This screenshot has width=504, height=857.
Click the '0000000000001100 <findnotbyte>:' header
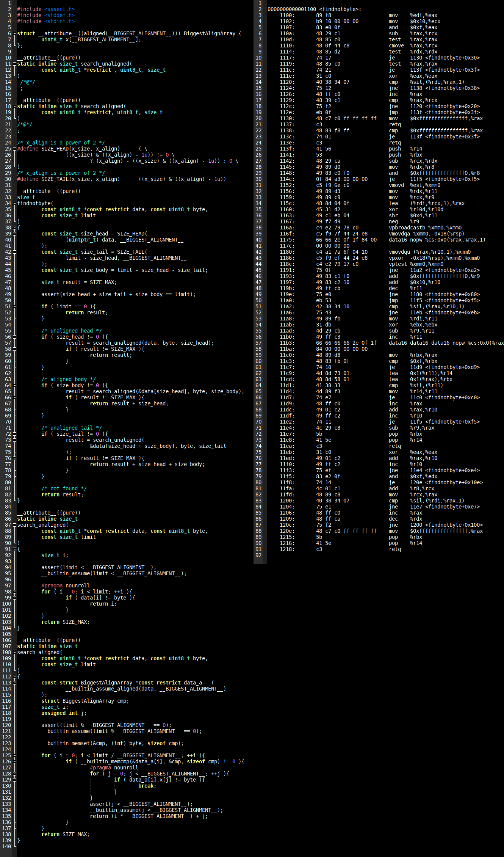pos(315,9)
